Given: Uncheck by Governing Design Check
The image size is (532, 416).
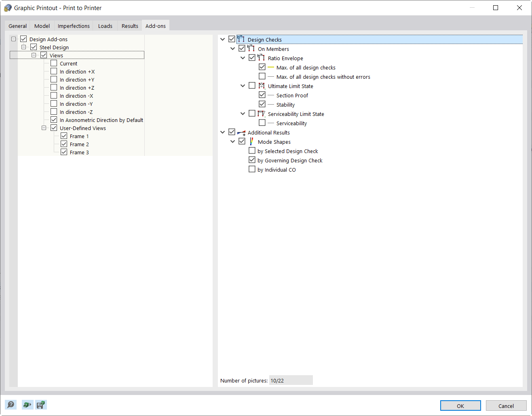Looking at the screenshot, I should tap(252, 160).
